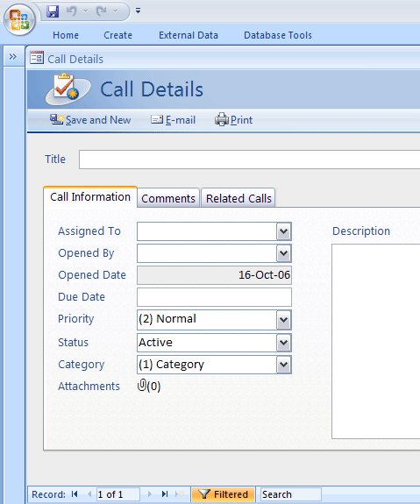Click into the Due Date field
420x504 pixels.
[214, 296]
